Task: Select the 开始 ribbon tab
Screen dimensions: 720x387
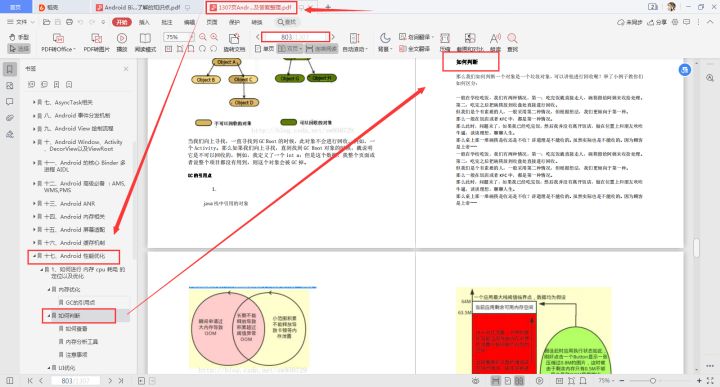Action: tap(122, 22)
